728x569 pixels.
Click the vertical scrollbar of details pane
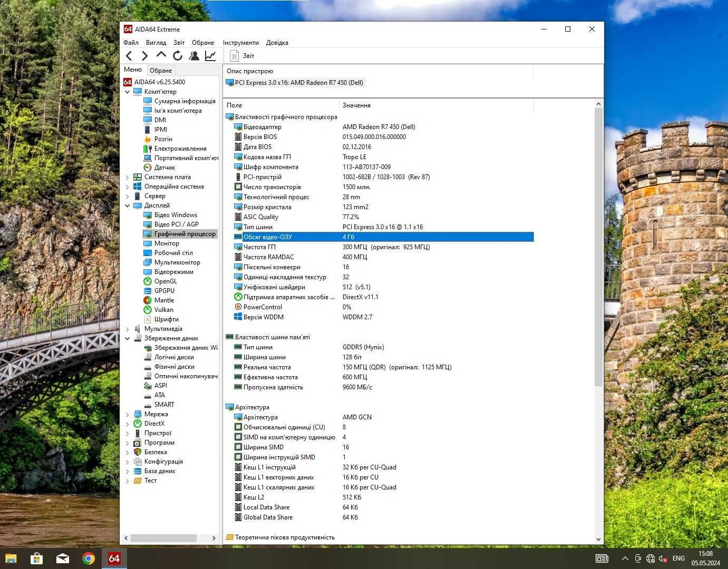click(x=598, y=247)
